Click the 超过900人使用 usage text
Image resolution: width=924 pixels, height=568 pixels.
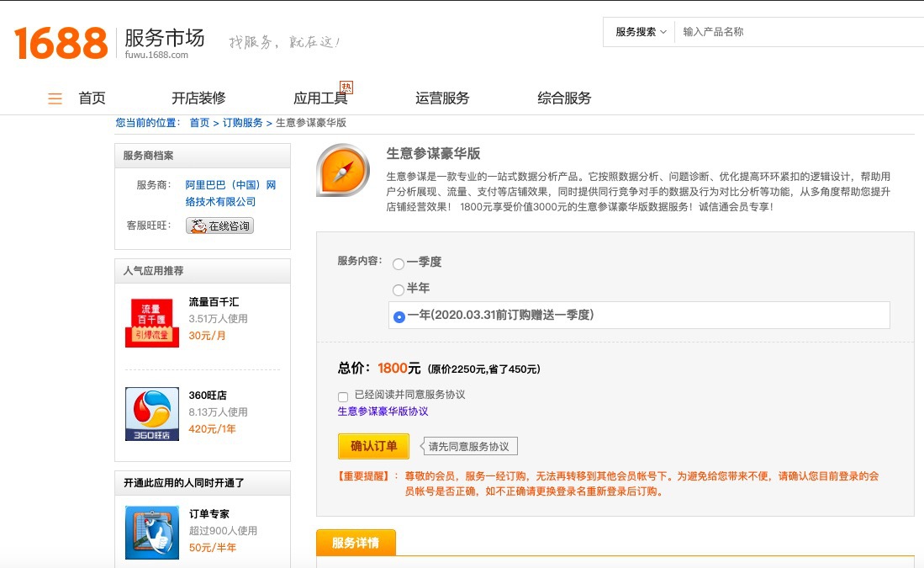223,530
